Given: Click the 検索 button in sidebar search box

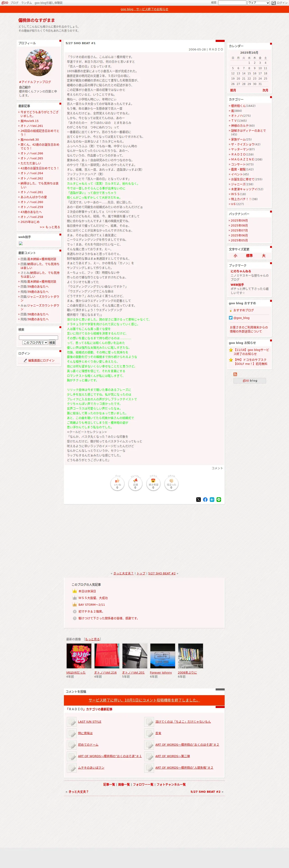Looking at the screenshot, I should pos(52,342).
